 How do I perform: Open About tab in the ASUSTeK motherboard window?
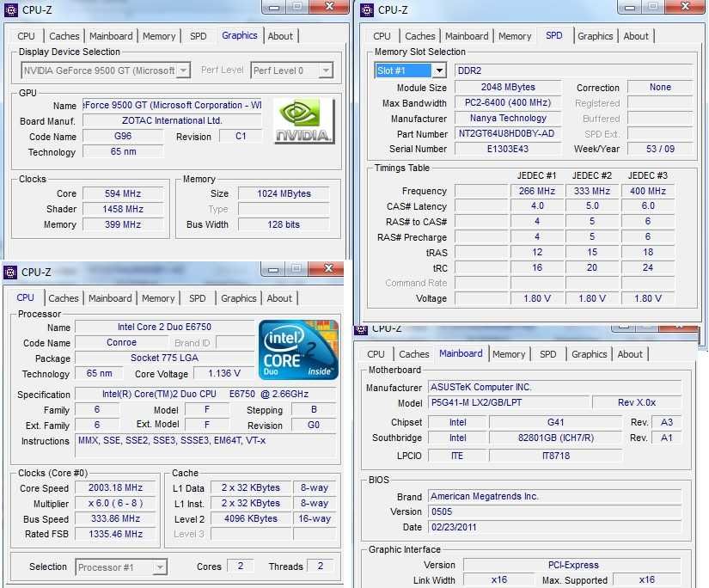pyautogui.click(x=630, y=354)
